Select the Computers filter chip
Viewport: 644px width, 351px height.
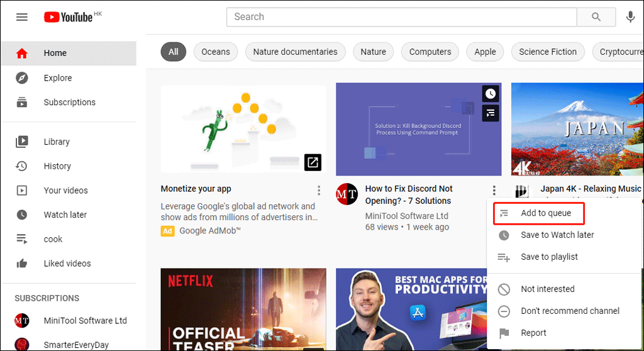pos(430,52)
